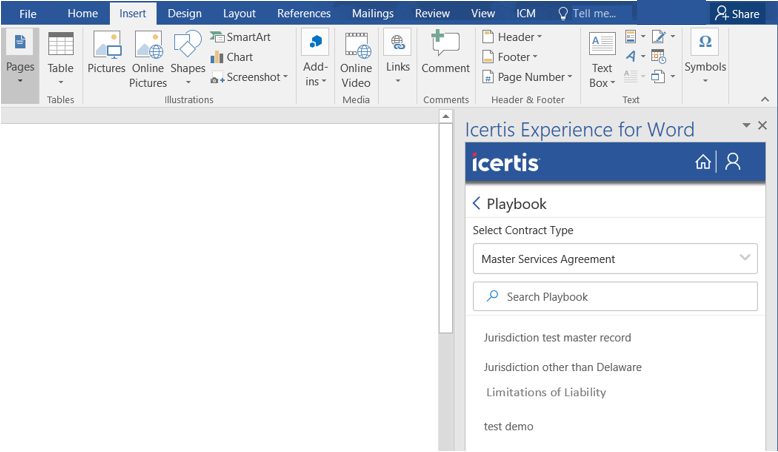The image size is (778, 452).
Task: Switch to the Design tab
Action: click(184, 14)
